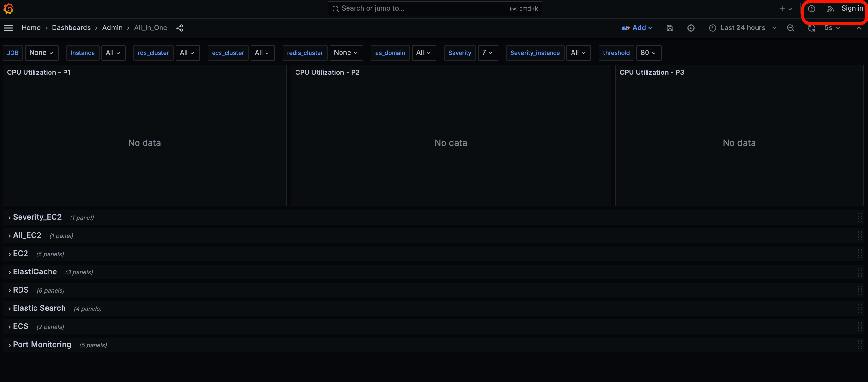Refresh the dashboard now
Image resolution: width=868 pixels, height=382 pixels.
pyautogui.click(x=812, y=28)
